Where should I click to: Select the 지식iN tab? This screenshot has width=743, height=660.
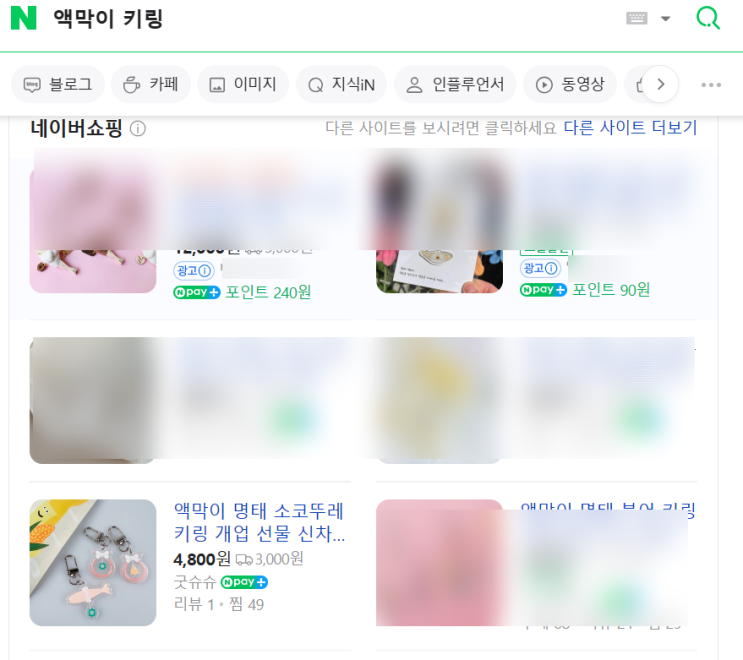coord(342,84)
